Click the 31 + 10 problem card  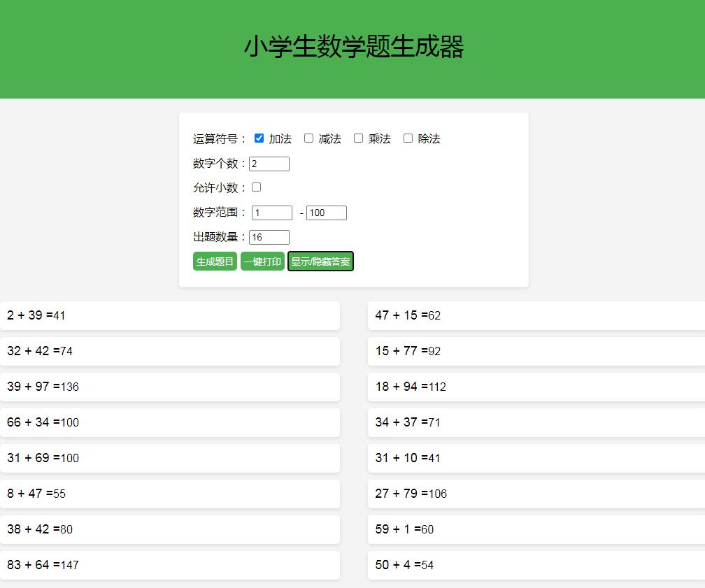[535, 458]
